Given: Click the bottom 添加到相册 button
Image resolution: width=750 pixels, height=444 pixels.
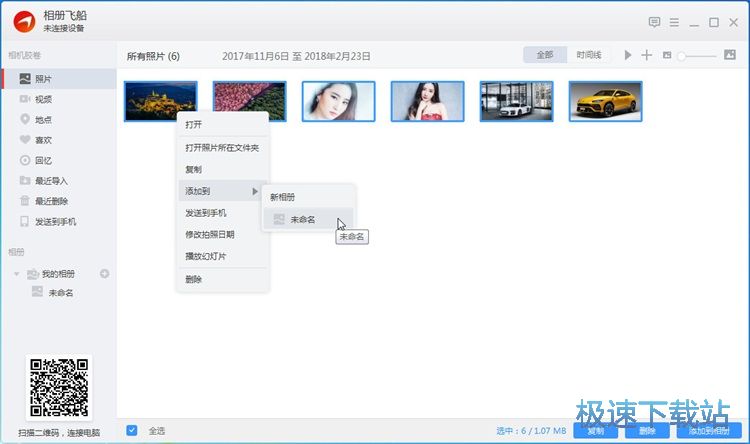Looking at the screenshot, I should (709, 431).
